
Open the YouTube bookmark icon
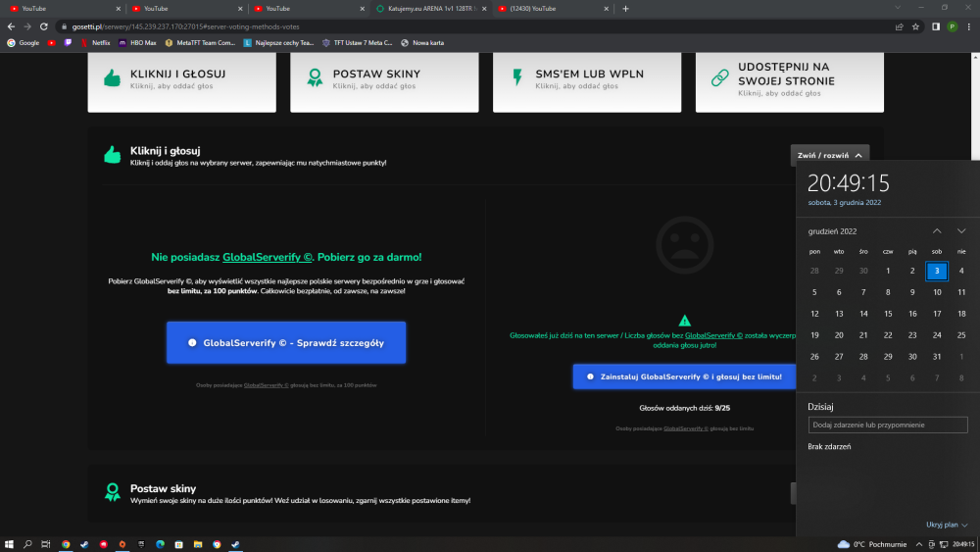pyautogui.click(x=52, y=43)
